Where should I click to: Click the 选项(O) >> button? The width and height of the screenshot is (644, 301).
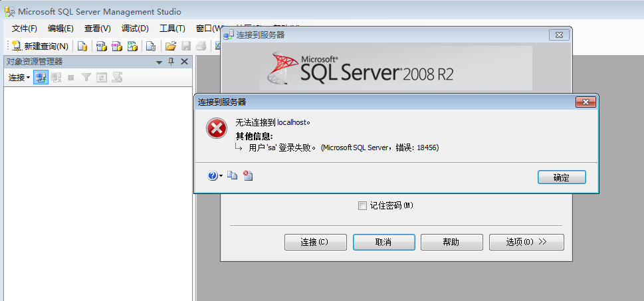coord(526,242)
